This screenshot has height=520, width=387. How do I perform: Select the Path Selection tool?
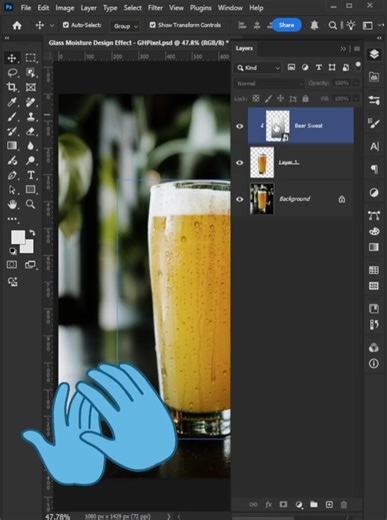[x=12, y=190]
